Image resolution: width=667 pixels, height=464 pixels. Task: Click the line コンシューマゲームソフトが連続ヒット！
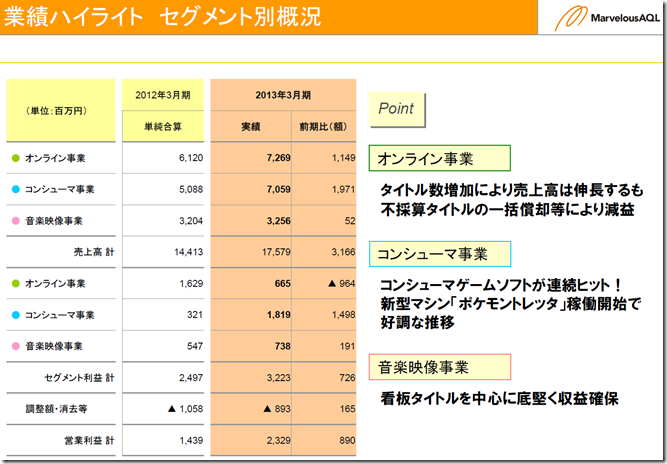pyautogui.click(x=501, y=285)
